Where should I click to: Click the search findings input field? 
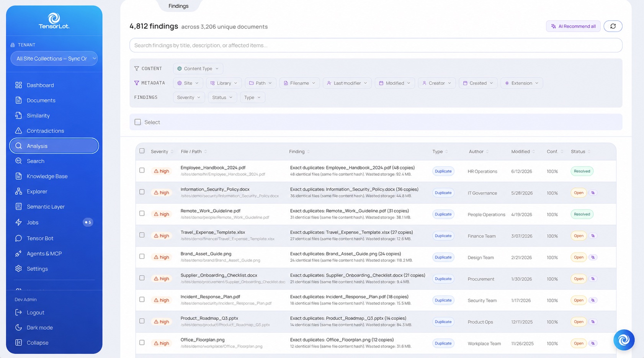(376, 45)
